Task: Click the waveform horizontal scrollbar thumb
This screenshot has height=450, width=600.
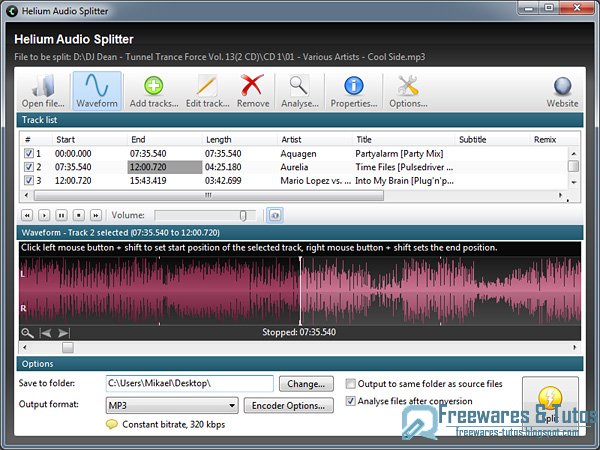Action: click(x=68, y=347)
